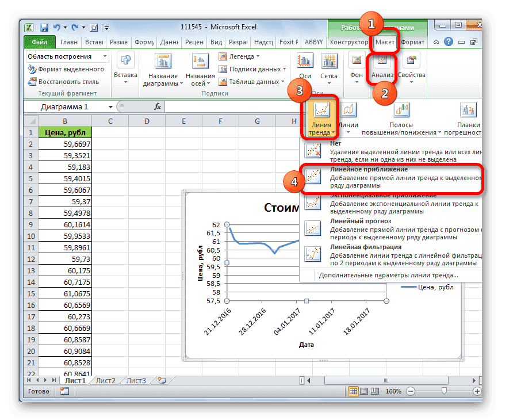Open the Область построения chart element selector
The image size is (517, 420).
click(x=63, y=56)
